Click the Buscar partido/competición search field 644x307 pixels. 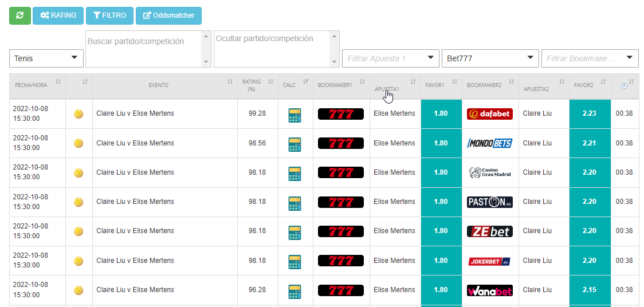pyautogui.click(x=143, y=49)
